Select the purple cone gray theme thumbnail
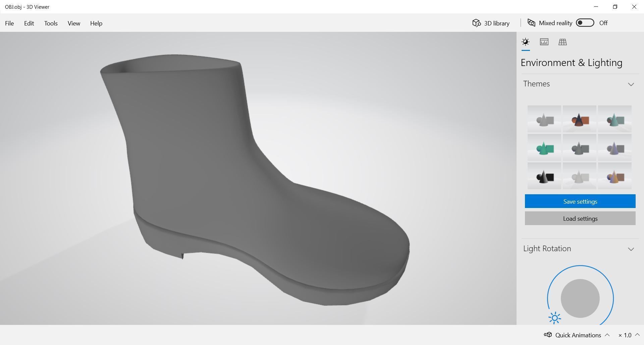644x345 pixels. [x=615, y=147]
